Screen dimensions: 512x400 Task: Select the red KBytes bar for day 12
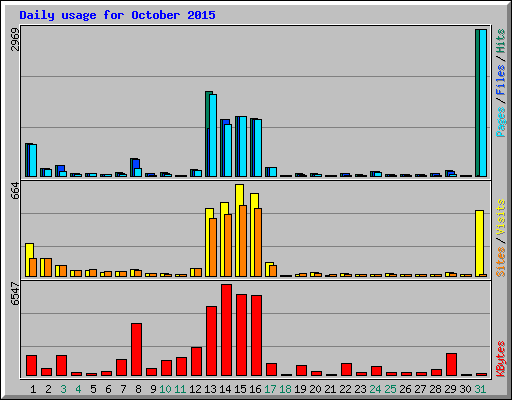pyautogui.click(x=196, y=361)
